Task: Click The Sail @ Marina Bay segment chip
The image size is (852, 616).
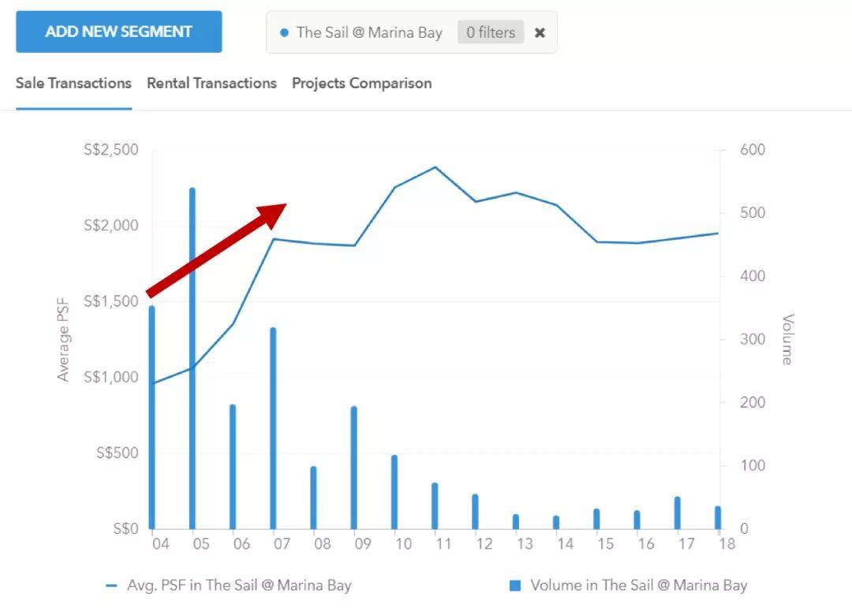Action: pyautogui.click(x=368, y=33)
